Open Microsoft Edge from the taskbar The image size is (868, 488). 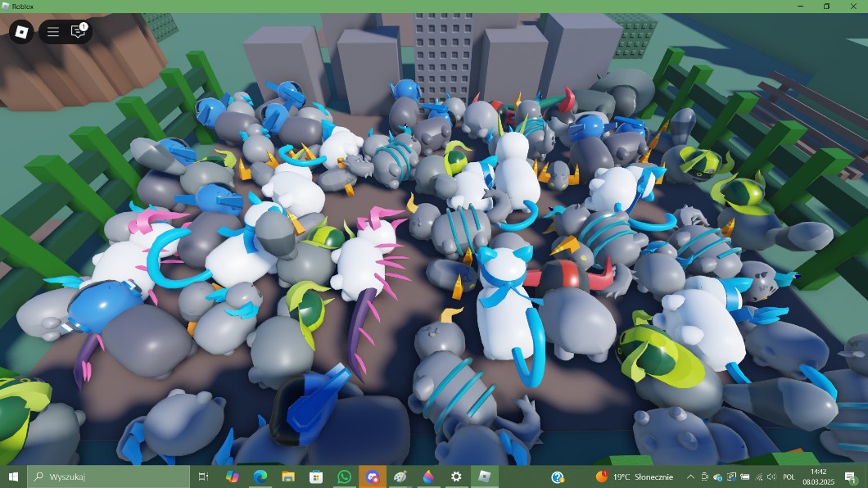pos(260,477)
